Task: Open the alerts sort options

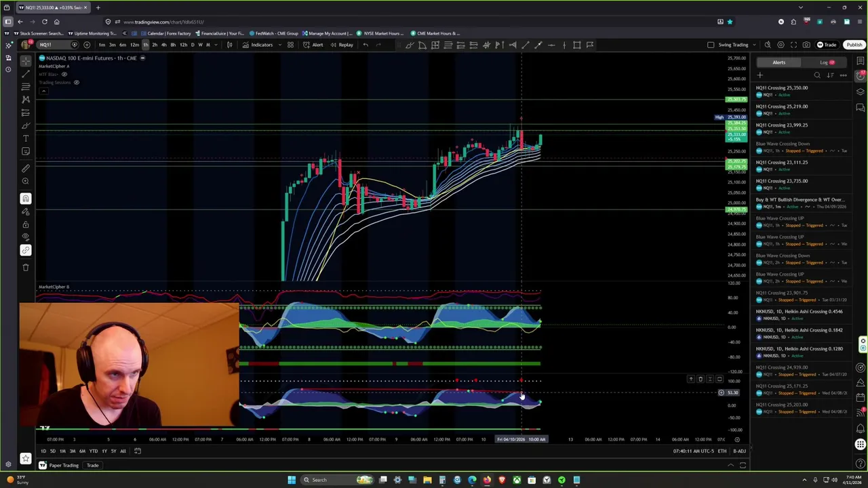Action: tap(830, 75)
